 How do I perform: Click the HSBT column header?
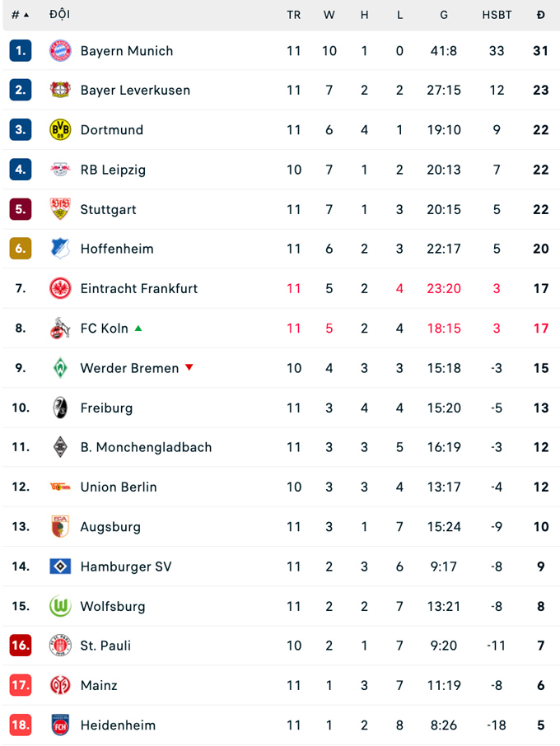497,14
